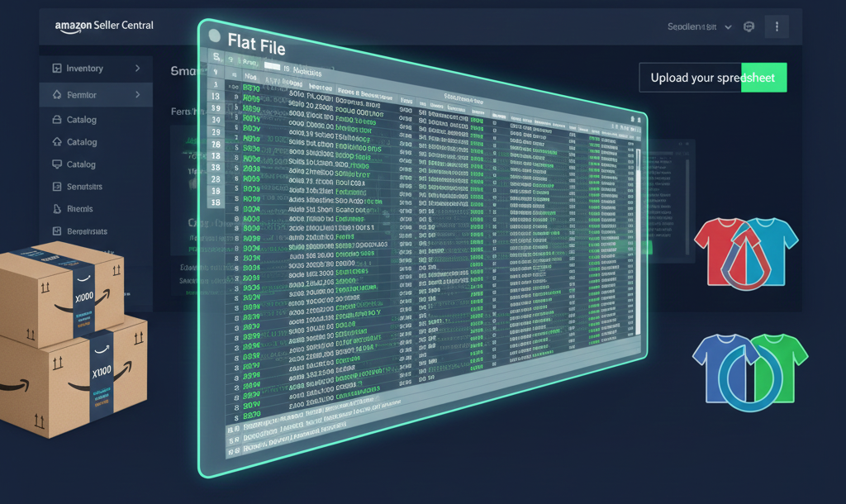
Task: Select the red and blue t-shirt variation
Action: pos(746,249)
